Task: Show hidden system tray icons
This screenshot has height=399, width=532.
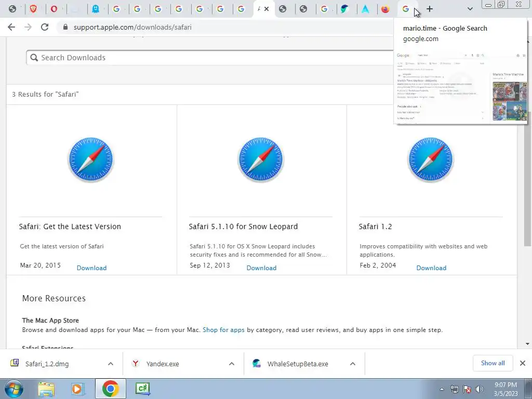Action: click(442, 389)
